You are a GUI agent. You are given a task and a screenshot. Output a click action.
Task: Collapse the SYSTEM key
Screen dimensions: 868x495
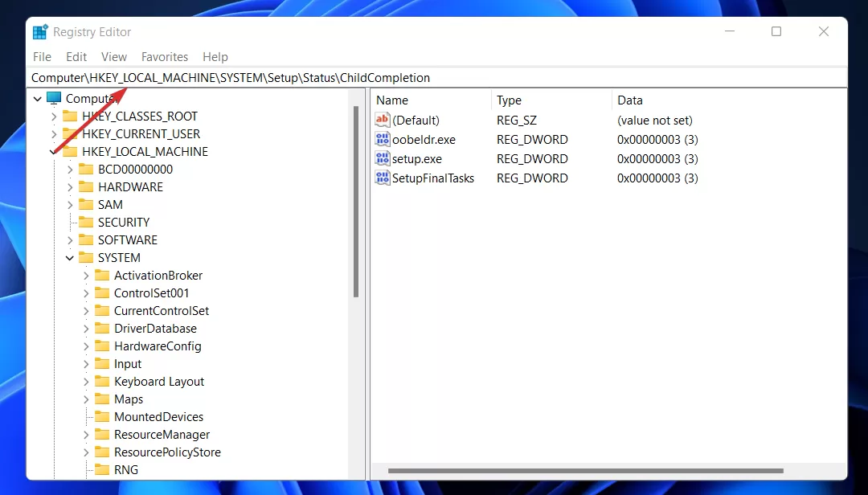click(x=70, y=258)
